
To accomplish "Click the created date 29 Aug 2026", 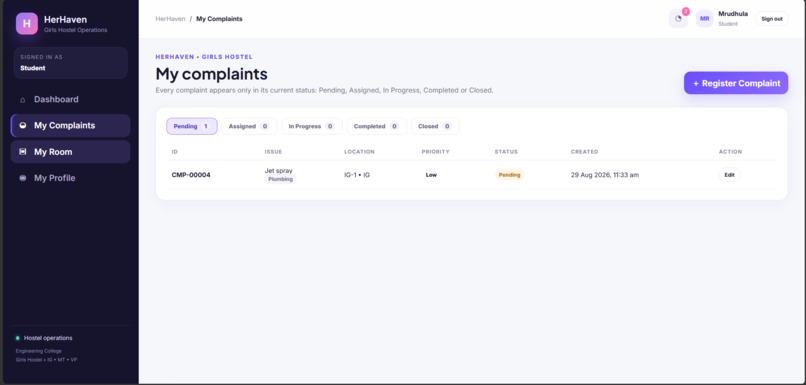I will [605, 175].
